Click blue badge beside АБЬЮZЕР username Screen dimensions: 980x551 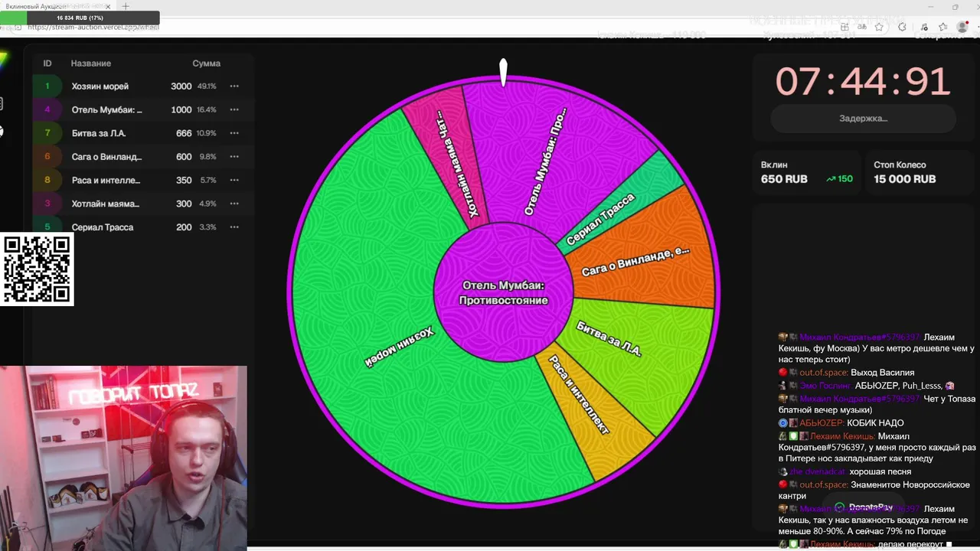tap(783, 423)
